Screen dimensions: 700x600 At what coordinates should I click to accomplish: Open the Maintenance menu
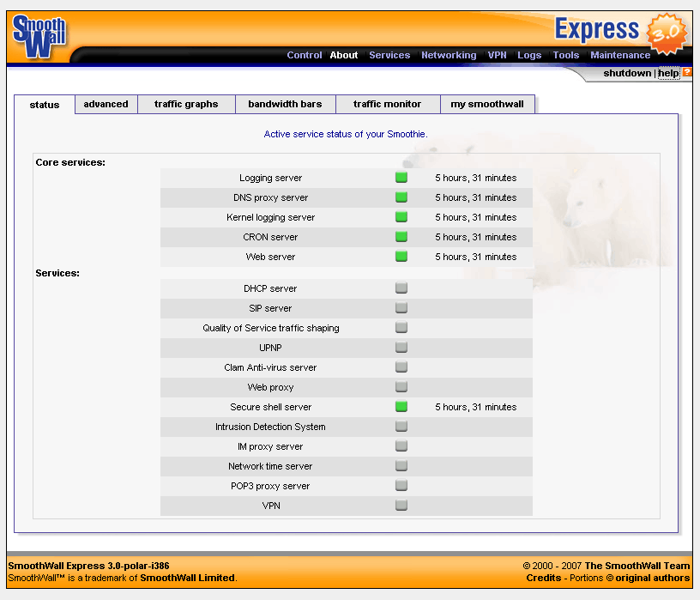pos(620,55)
